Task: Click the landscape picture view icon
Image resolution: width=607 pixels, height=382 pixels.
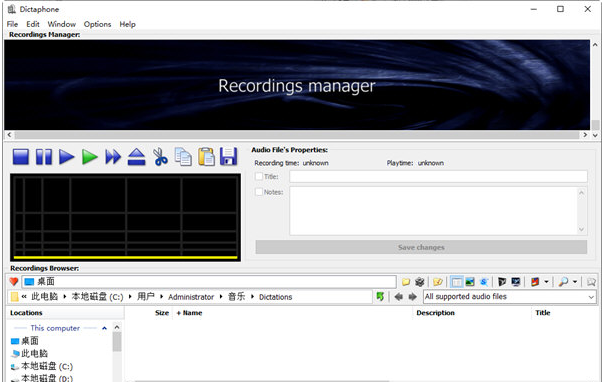Action: (470, 282)
